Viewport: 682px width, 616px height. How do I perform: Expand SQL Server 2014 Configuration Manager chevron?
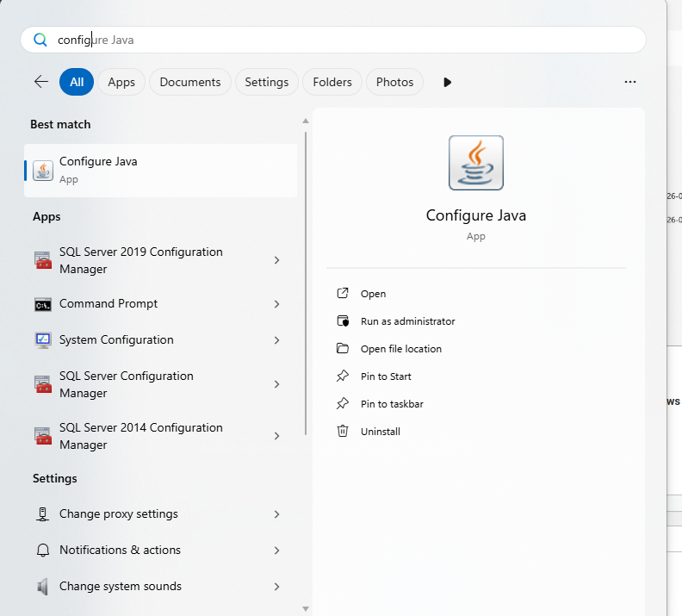pos(276,436)
